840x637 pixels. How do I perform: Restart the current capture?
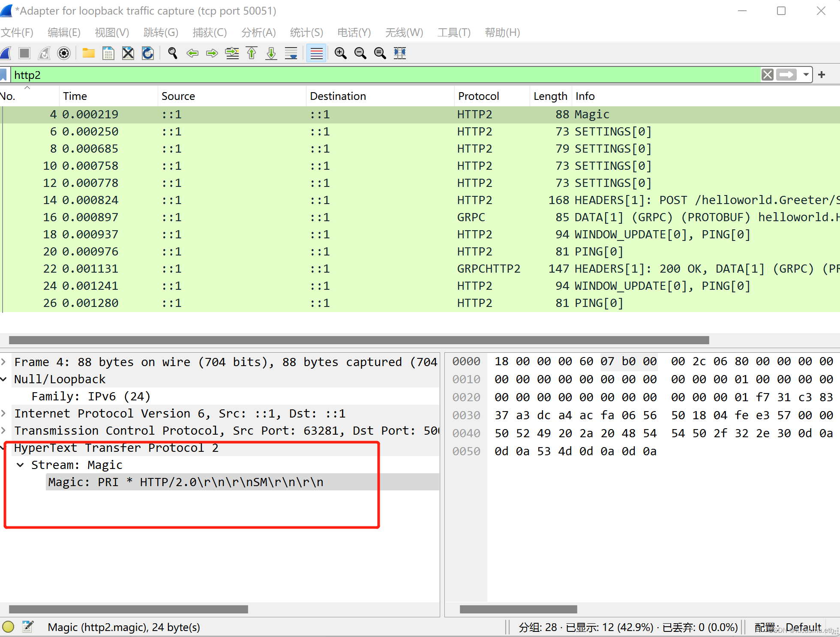pos(45,53)
